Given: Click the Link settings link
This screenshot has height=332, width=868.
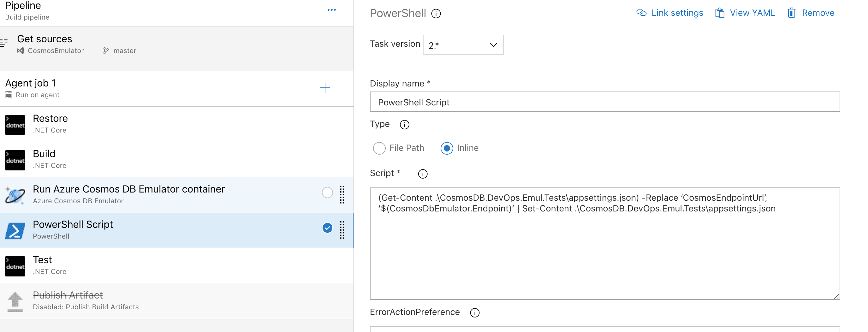Looking at the screenshot, I should coord(677,13).
